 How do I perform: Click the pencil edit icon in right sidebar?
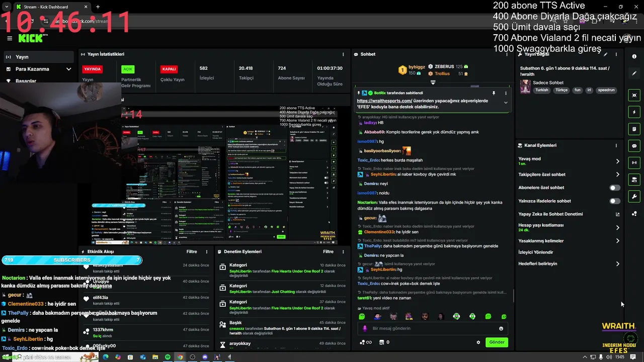pos(634,73)
